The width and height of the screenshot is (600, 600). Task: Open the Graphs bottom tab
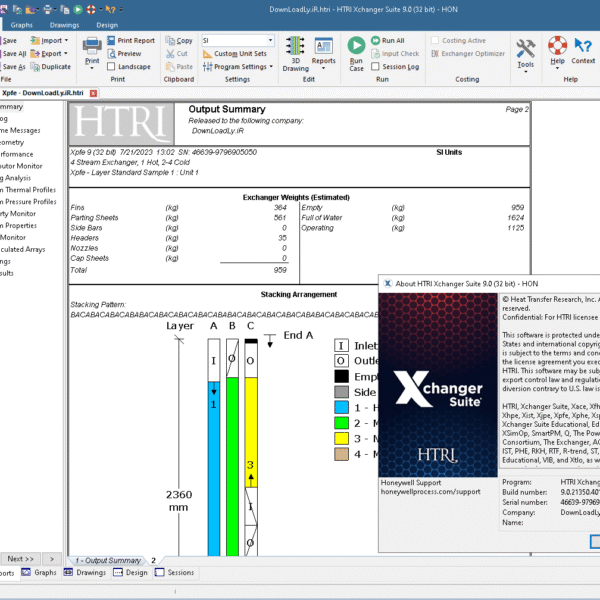tap(39, 572)
